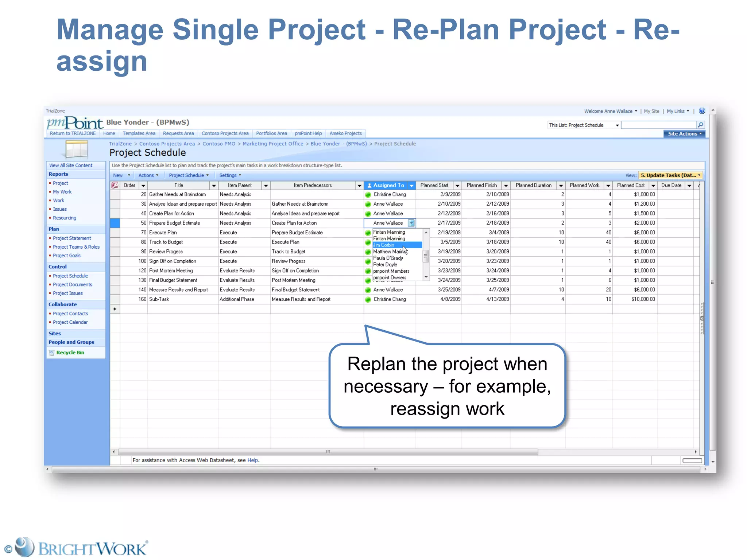Open the Project Schedule toolbar menu
The image size is (747, 560).
189,175
